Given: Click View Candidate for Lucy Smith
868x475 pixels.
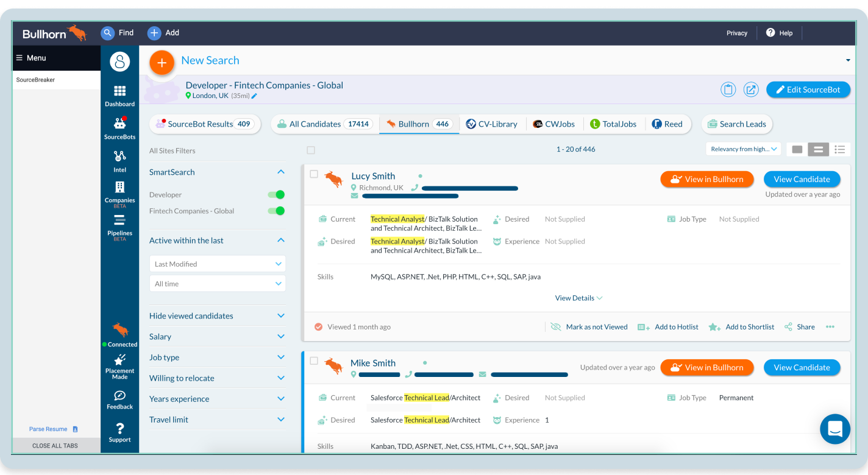Looking at the screenshot, I should click(802, 179).
